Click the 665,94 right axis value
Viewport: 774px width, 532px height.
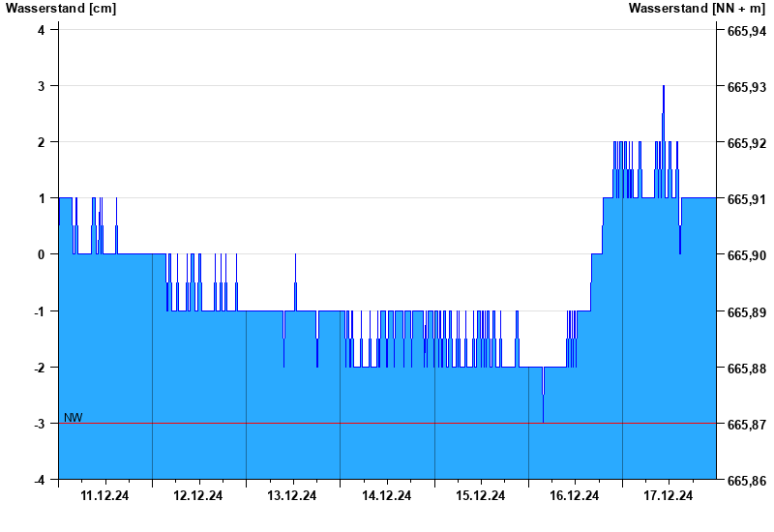click(746, 32)
